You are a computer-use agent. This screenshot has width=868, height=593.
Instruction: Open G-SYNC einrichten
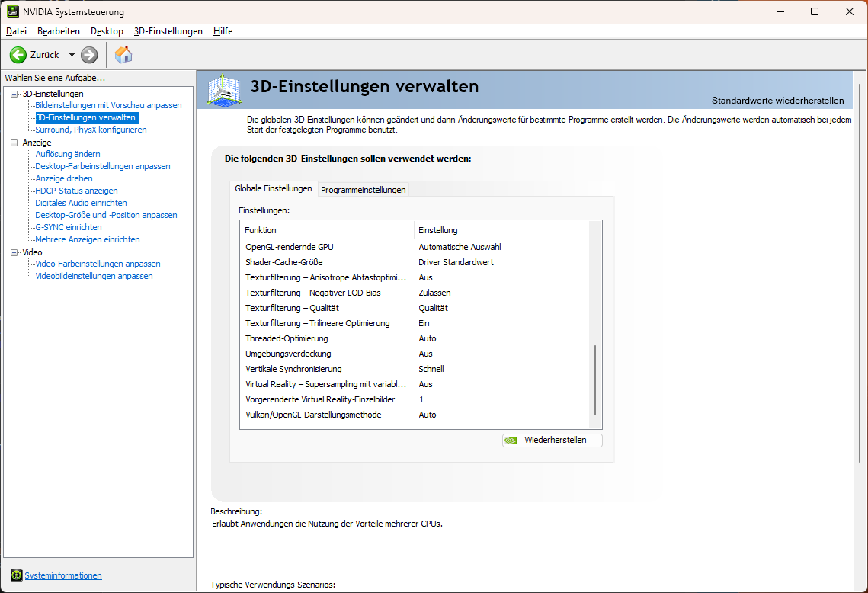69,227
